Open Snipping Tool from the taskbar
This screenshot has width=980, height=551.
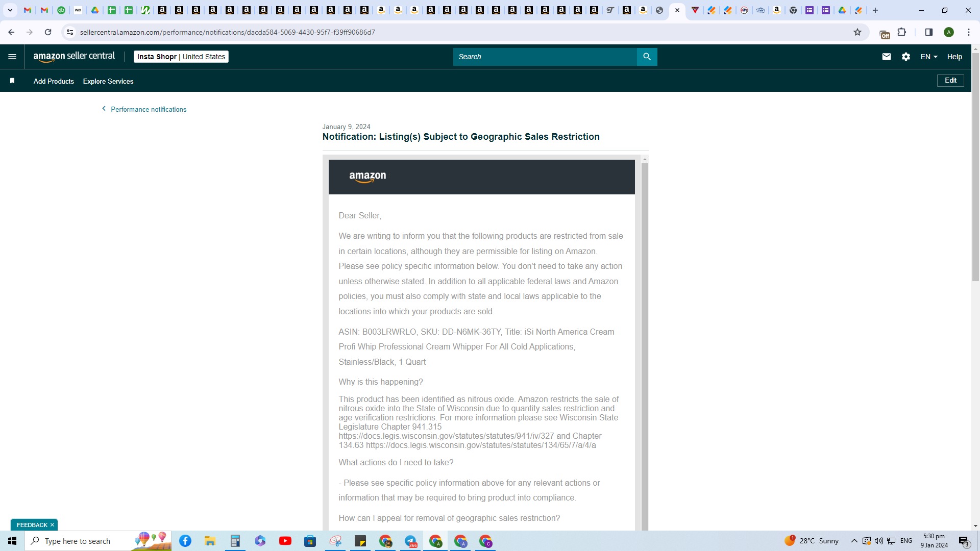point(335,541)
